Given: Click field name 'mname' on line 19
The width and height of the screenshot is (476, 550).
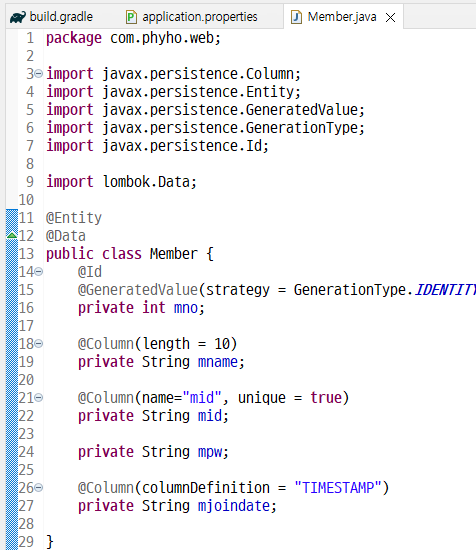Looking at the screenshot, I should (218, 362).
